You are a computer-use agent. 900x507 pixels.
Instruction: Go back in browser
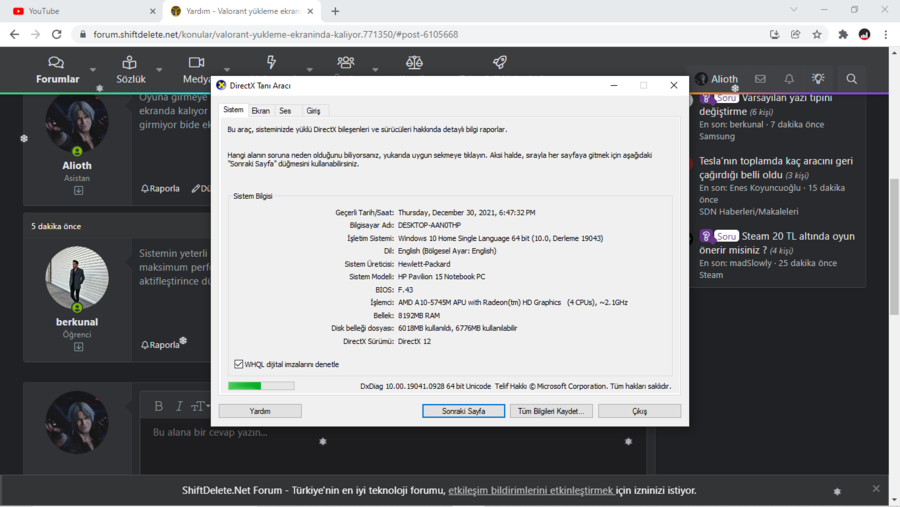[x=14, y=34]
